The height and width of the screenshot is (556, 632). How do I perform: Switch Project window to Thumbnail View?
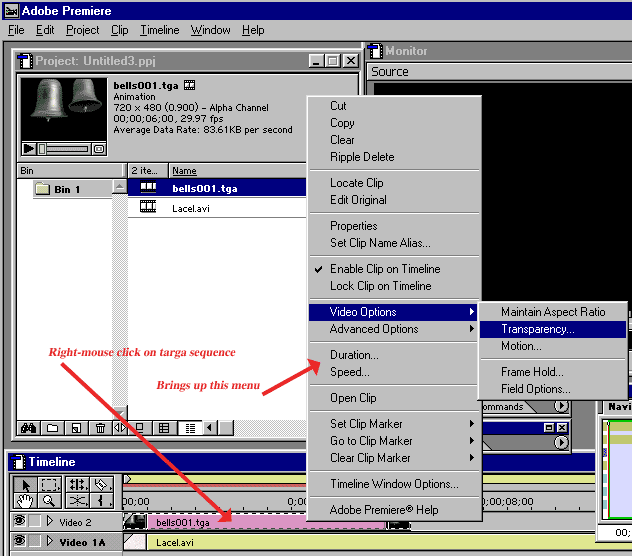pos(164,428)
